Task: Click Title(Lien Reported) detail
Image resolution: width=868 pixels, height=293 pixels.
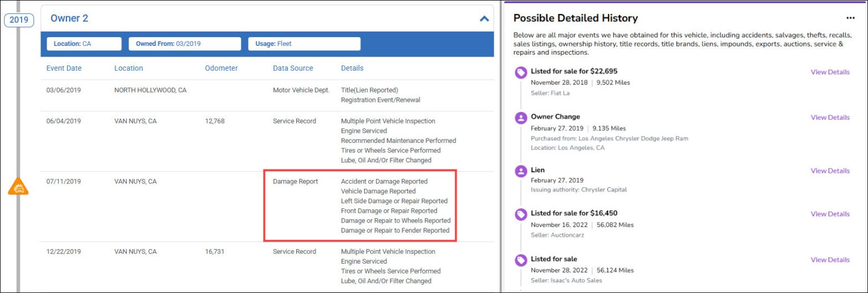Action: coord(370,90)
